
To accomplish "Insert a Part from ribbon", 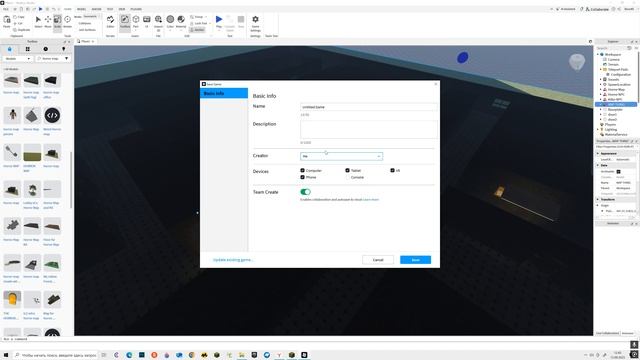I will [x=136, y=22].
